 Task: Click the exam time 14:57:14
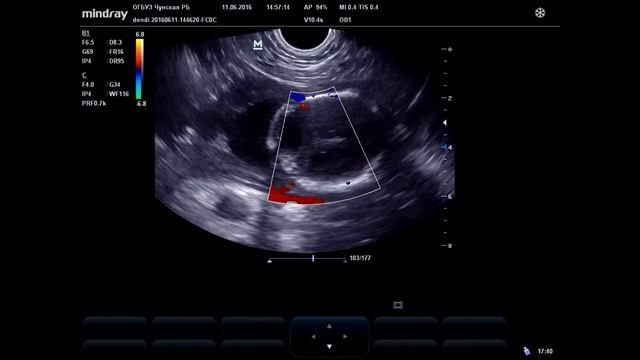(x=278, y=7)
